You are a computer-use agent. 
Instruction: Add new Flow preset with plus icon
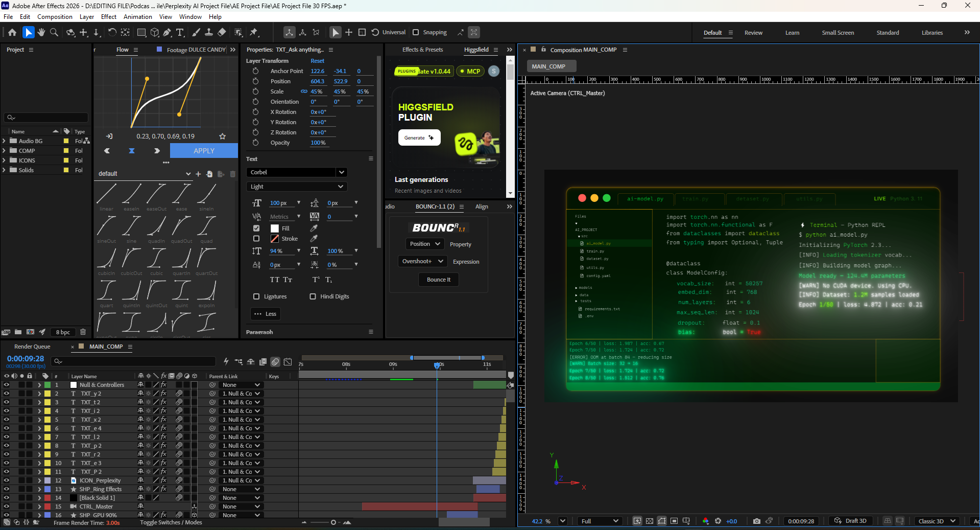[198, 174]
